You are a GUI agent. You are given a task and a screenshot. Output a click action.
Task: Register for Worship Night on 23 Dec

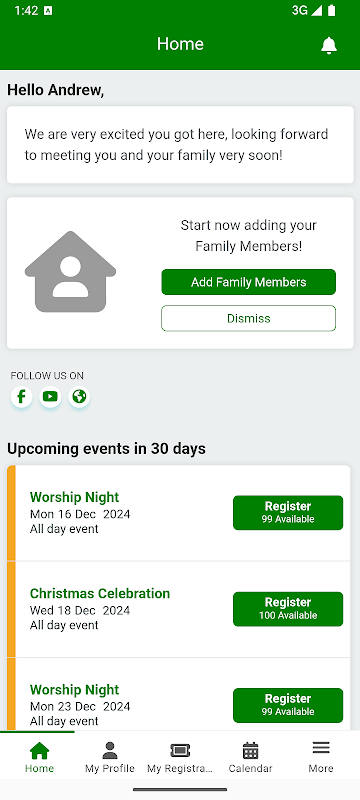point(288,705)
